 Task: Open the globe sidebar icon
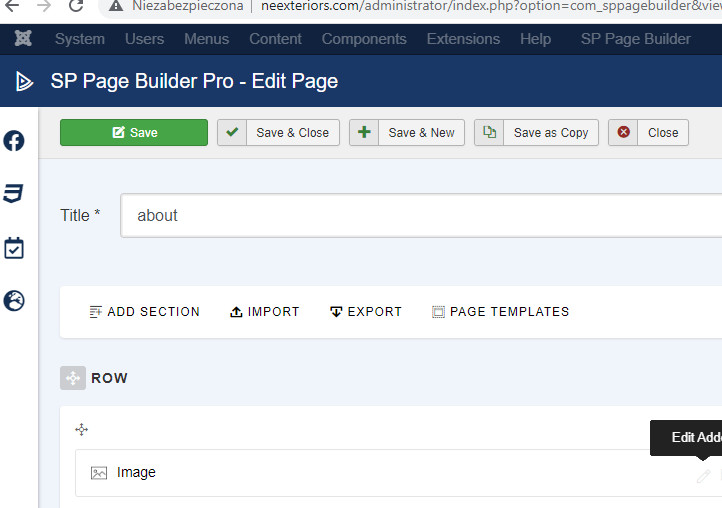pyautogui.click(x=14, y=301)
